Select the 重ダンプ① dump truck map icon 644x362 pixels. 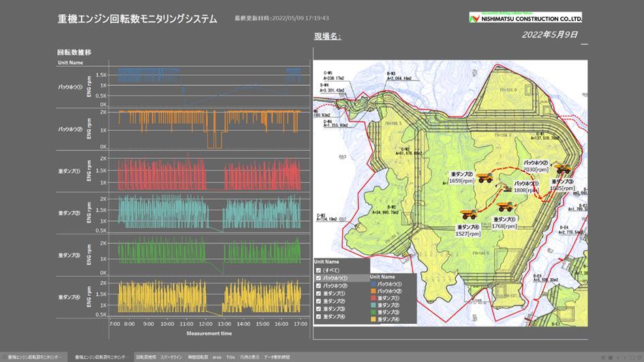[504, 207]
